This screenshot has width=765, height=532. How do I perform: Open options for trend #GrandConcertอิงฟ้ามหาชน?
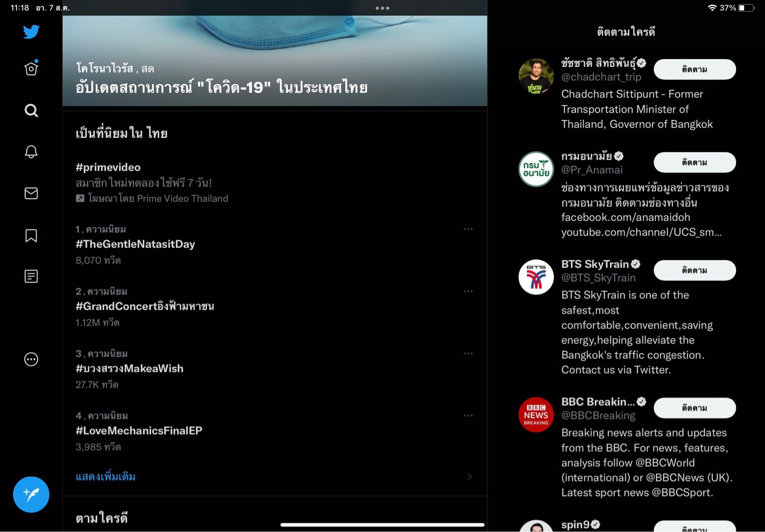[x=468, y=291]
